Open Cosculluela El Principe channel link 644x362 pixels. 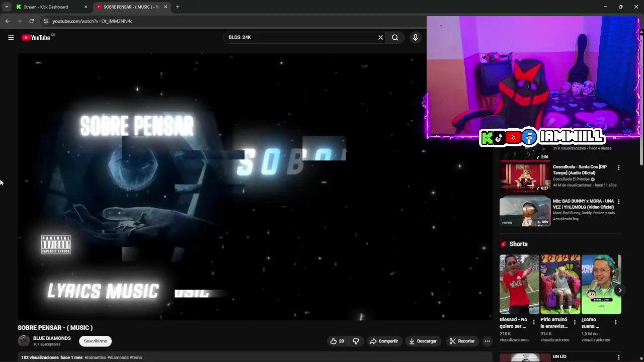(x=572, y=179)
